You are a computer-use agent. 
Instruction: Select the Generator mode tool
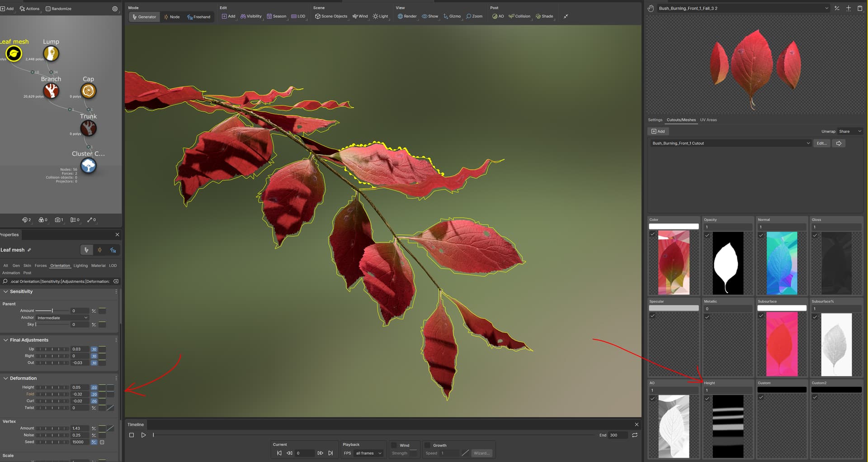coord(144,16)
